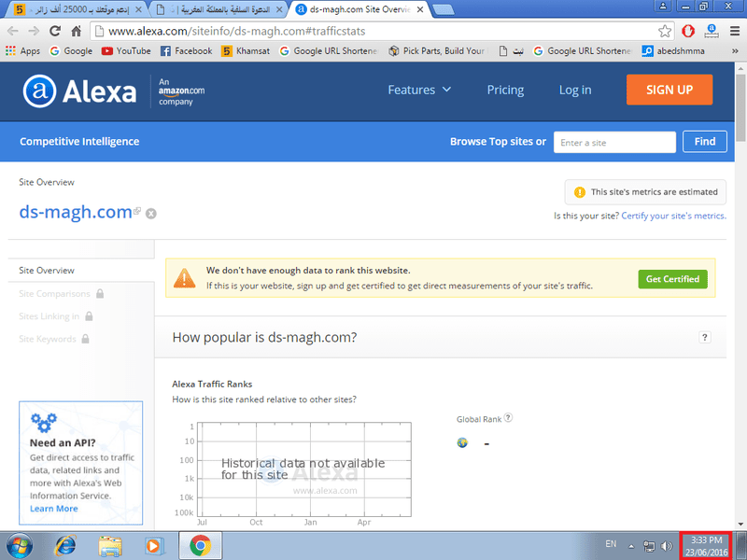
Task: Open the first Google URL Shortener bookmark
Action: click(329, 51)
